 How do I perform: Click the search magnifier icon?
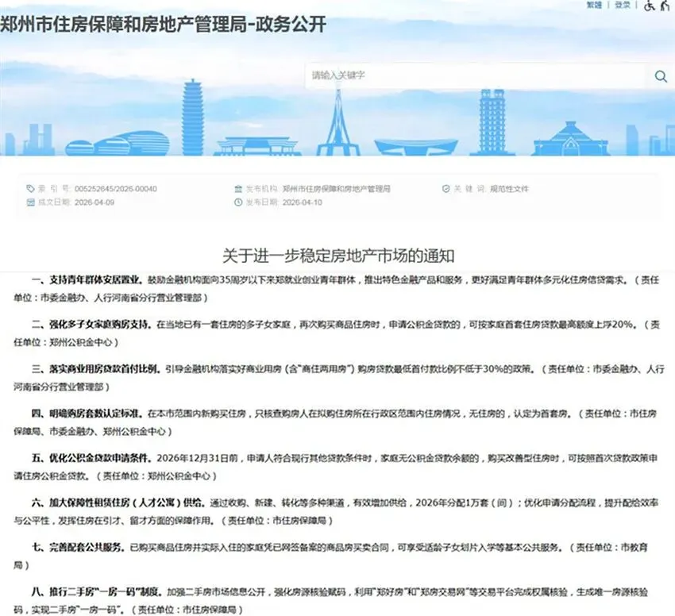click(661, 77)
